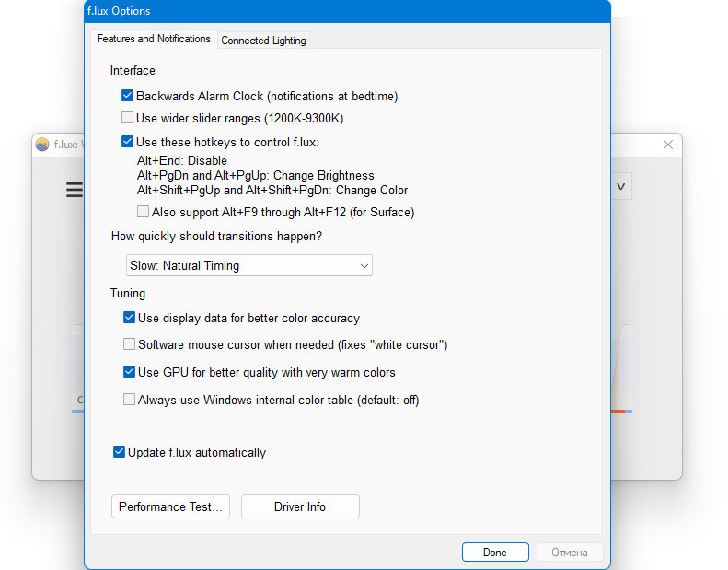Click 'How quickly should transitions happen?' label

tap(216, 236)
